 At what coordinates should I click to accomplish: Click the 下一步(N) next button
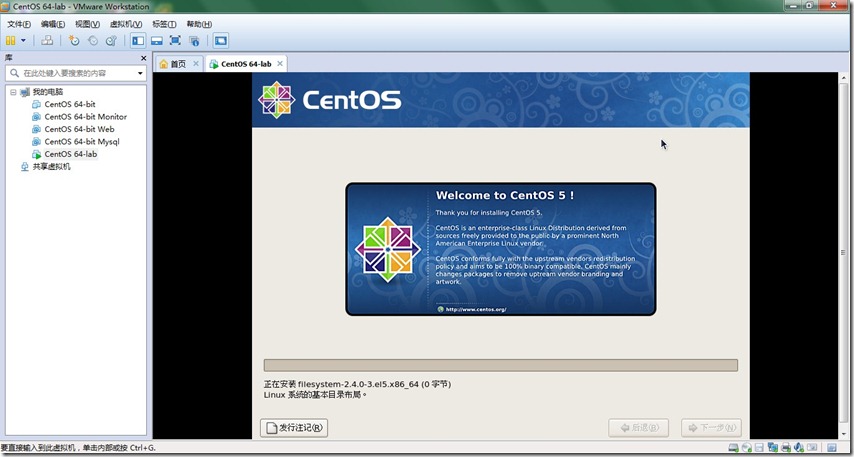(711, 428)
